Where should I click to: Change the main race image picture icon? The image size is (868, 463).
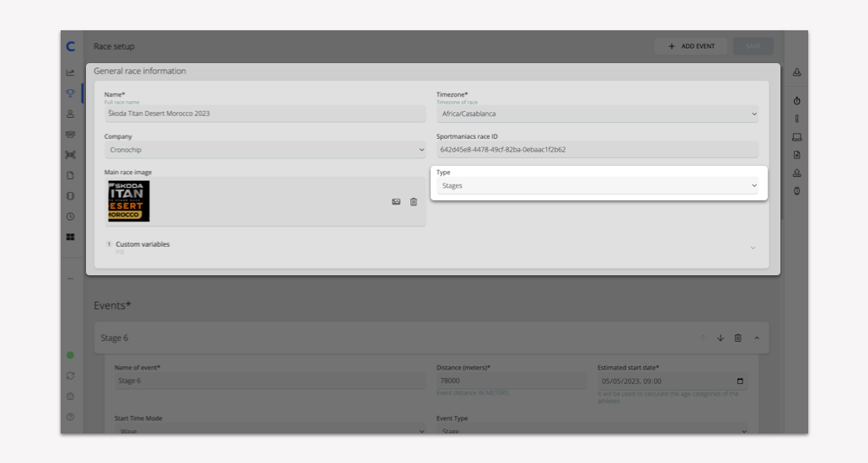[396, 202]
